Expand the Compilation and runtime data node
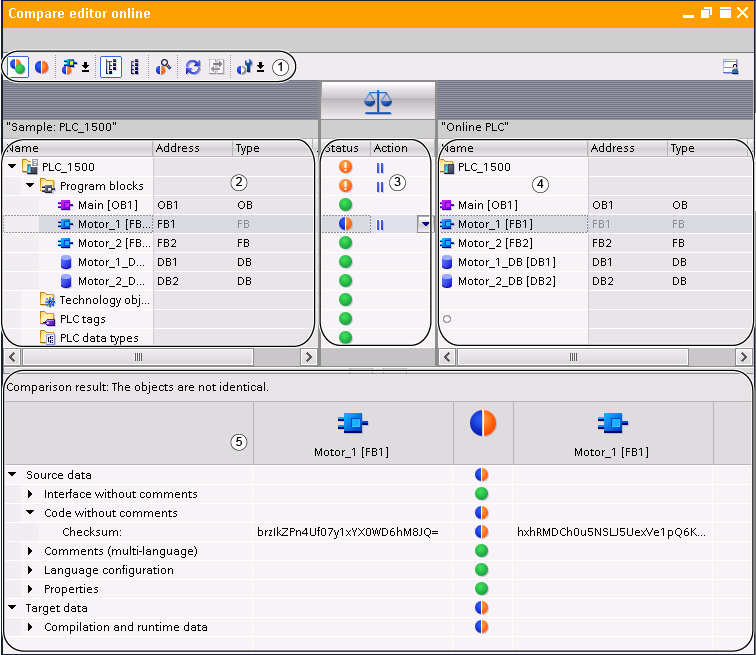The height and width of the screenshot is (655, 756). click(x=31, y=627)
